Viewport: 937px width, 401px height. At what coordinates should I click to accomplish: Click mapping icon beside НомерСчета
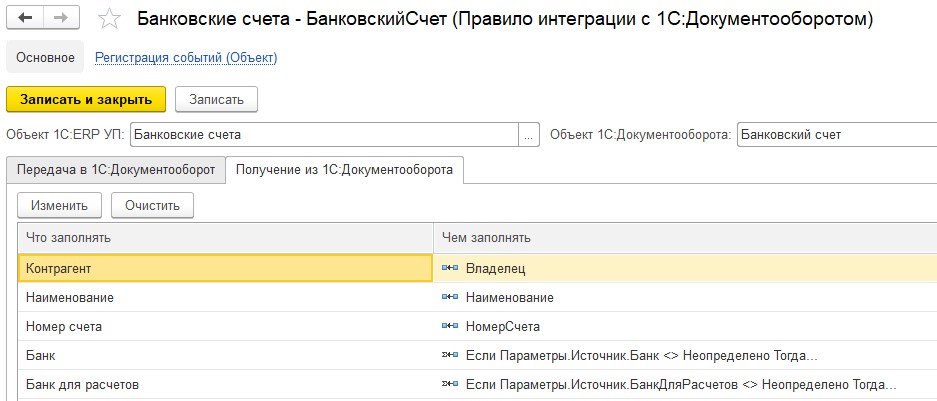click(x=450, y=326)
